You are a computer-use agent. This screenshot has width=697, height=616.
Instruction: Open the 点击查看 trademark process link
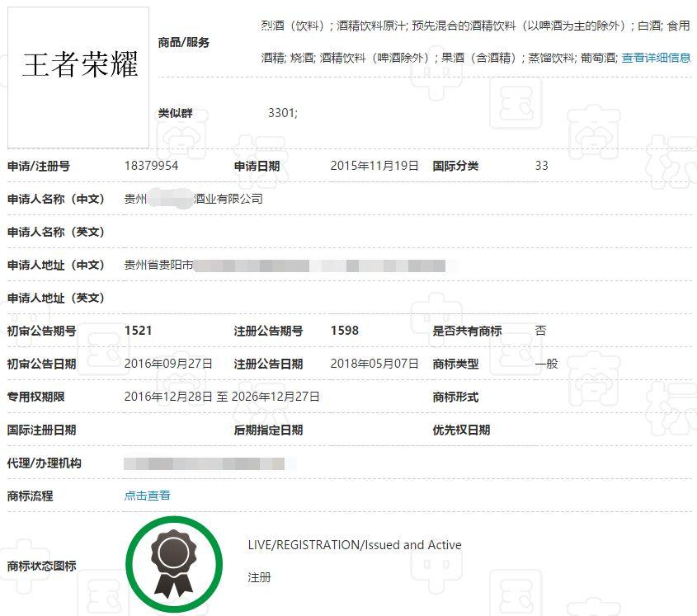[147, 496]
